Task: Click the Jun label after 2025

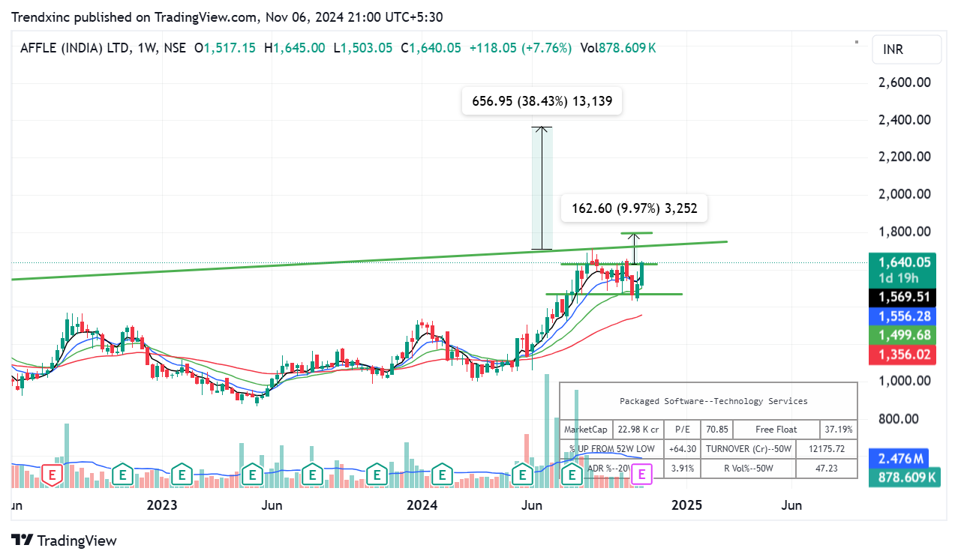Action: coord(791,505)
